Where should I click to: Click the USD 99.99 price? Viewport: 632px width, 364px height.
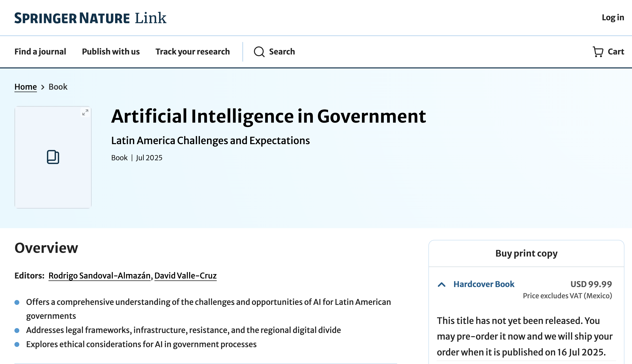pos(591,284)
